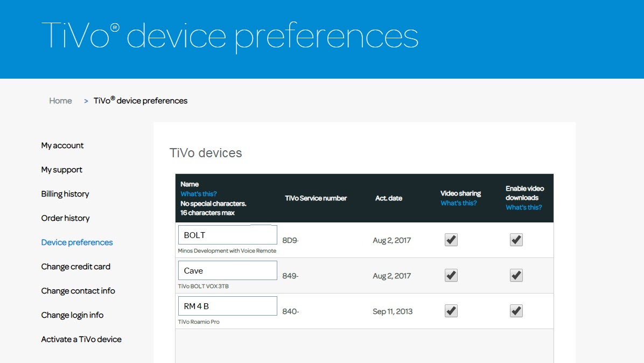Image resolution: width=644 pixels, height=363 pixels.
Task: Toggle Video sharing checkbox for BOLT
Action: (451, 240)
